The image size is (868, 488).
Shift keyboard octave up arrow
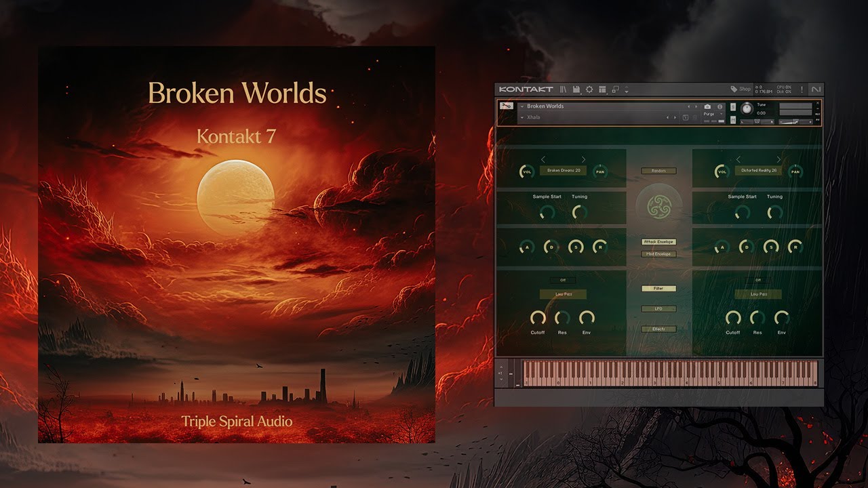(500, 367)
